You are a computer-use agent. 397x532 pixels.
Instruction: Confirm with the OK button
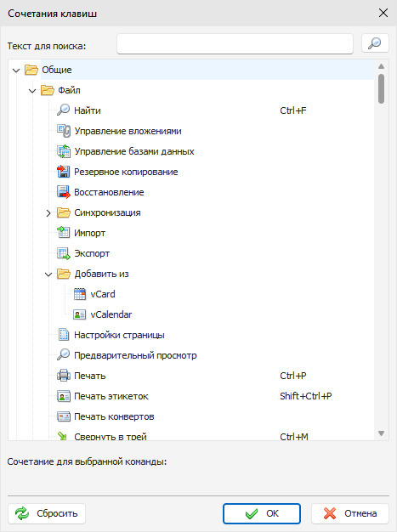coord(262,513)
